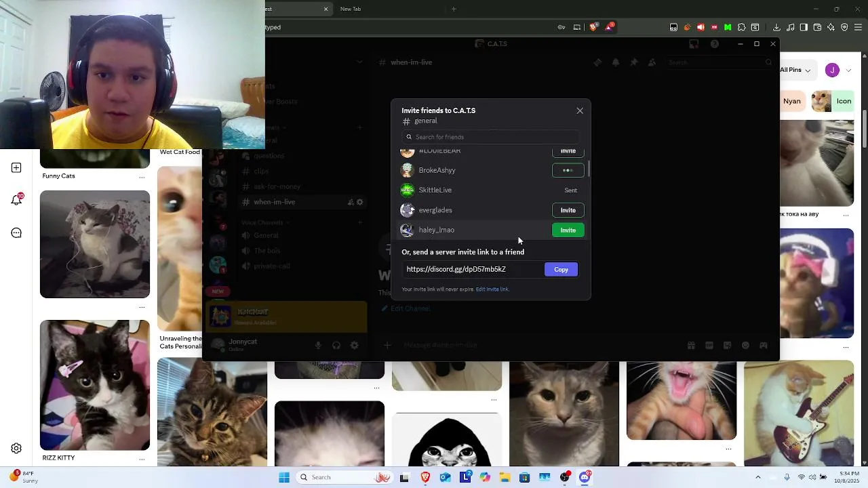Open the browser hamburger main menu

tap(859, 27)
